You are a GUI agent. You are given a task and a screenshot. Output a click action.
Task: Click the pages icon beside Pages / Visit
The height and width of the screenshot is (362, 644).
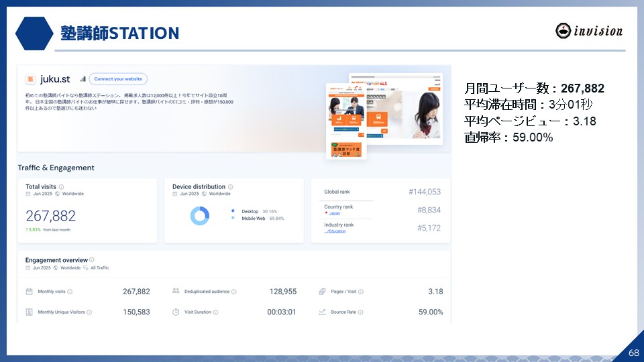click(322, 292)
